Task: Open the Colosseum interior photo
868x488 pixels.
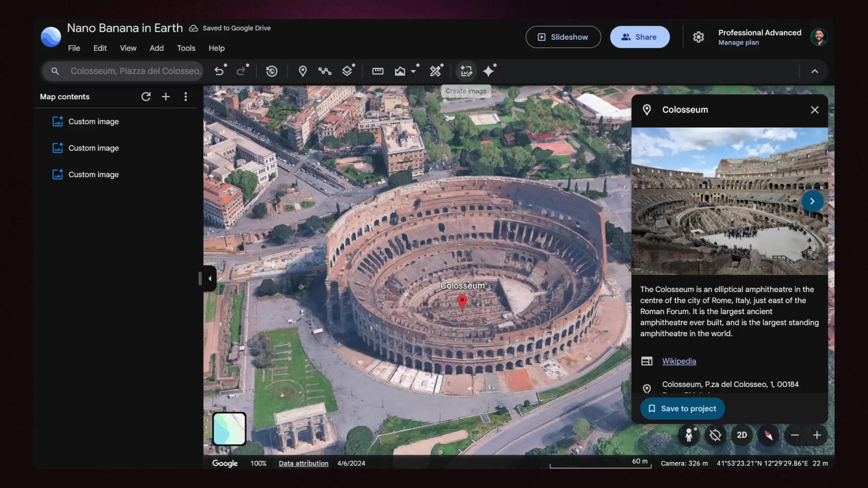Action: 730,201
